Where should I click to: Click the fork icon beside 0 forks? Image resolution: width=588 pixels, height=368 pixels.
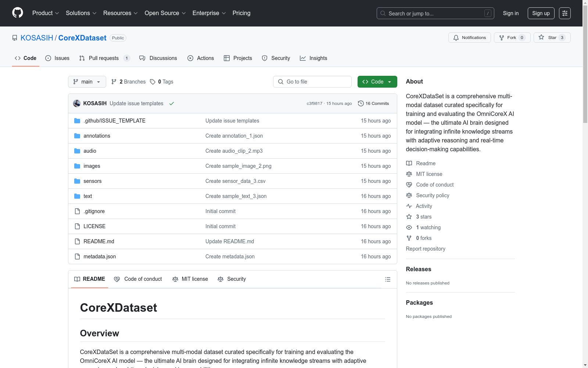(409, 238)
